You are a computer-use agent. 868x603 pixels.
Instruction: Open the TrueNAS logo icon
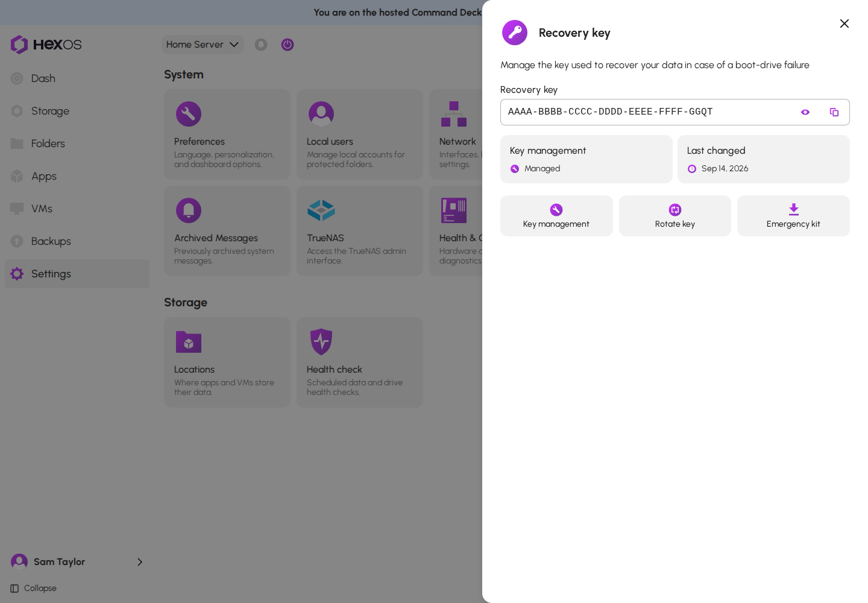[321, 210]
